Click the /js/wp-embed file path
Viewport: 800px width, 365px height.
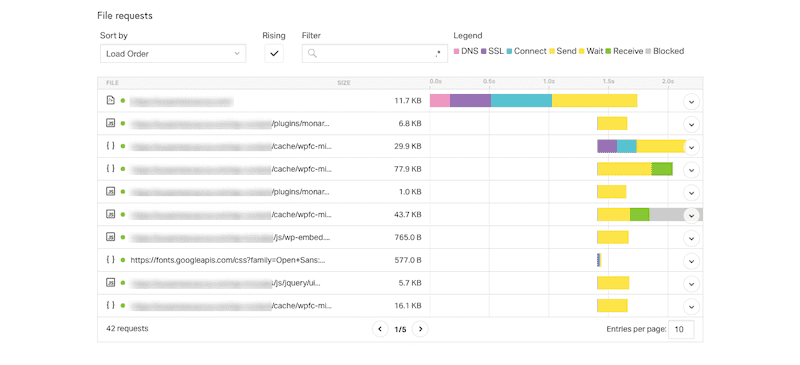coord(302,237)
